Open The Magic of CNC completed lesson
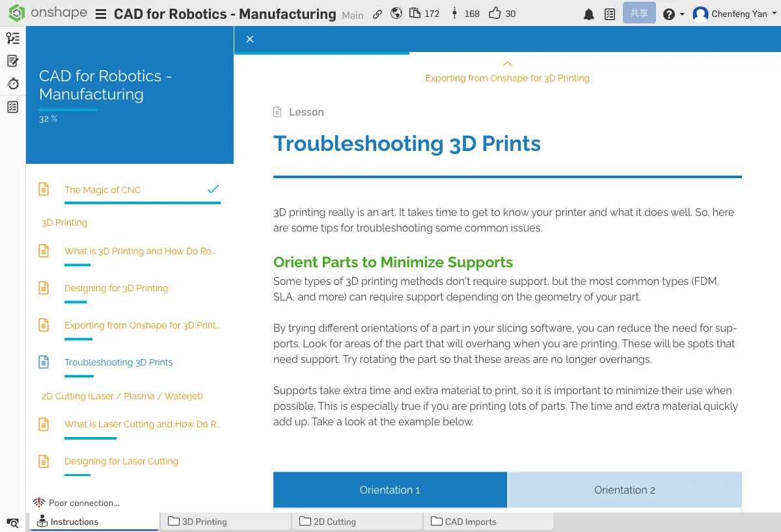The image size is (781, 532). [x=102, y=190]
